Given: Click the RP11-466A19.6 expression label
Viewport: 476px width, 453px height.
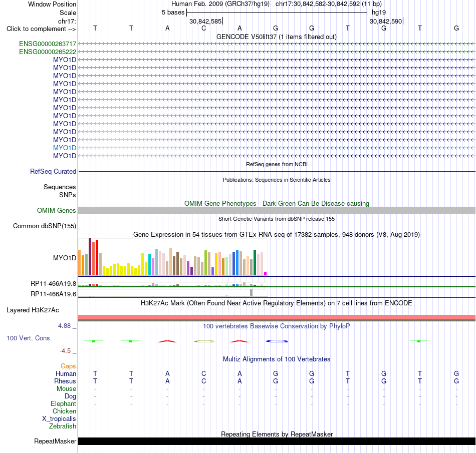Looking at the screenshot, I should coord(53,294).
